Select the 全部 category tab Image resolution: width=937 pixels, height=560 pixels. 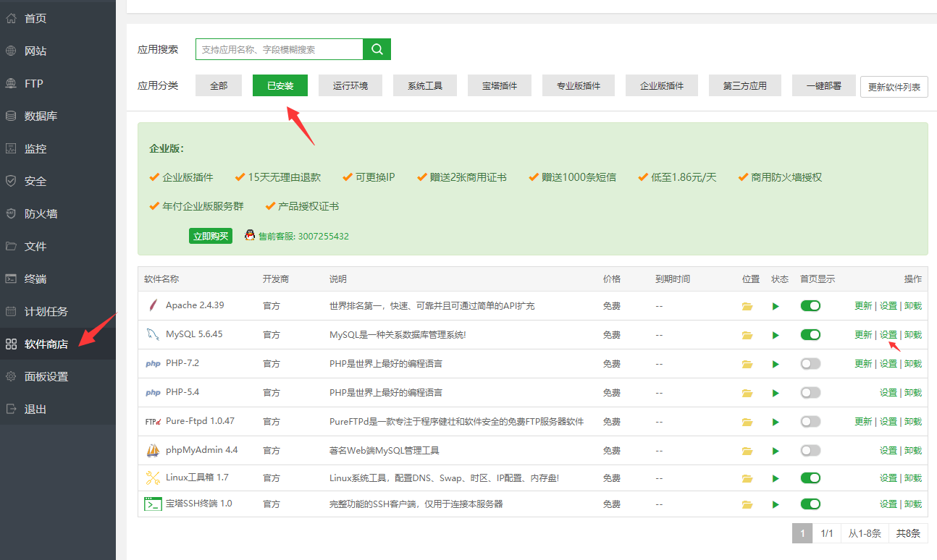click(x=219, y=85)
